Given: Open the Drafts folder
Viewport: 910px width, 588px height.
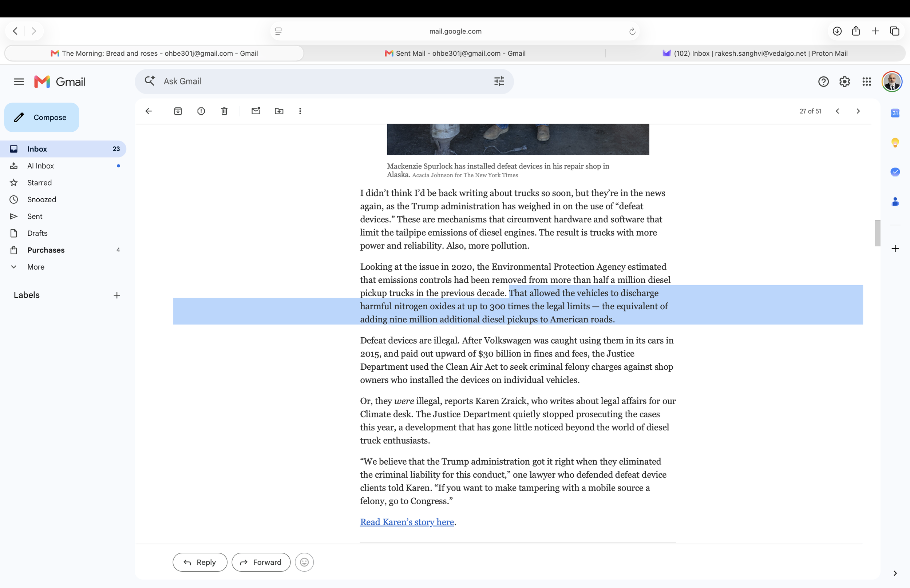Looking at the screenshot, I should pyautogui.click(x=63, y=233).
